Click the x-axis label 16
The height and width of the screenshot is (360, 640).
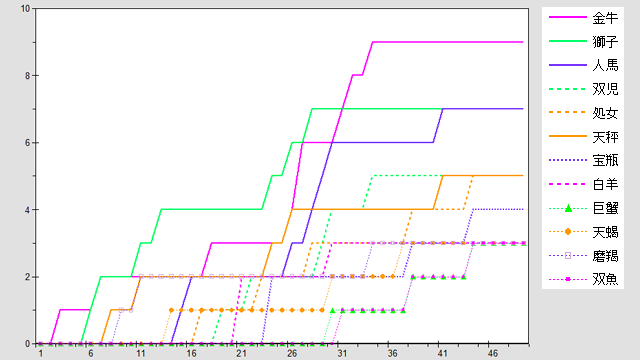click(x=191, y=353)
